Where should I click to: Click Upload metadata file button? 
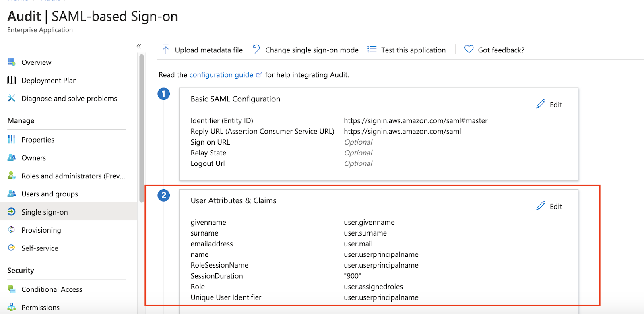pos(202,50)
